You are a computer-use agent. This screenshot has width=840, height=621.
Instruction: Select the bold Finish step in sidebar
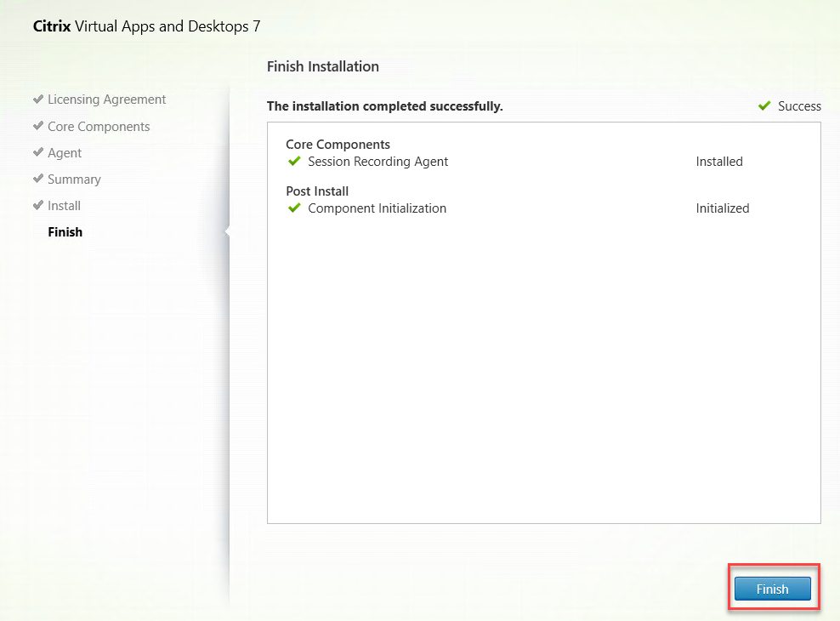tap(65, 232)
